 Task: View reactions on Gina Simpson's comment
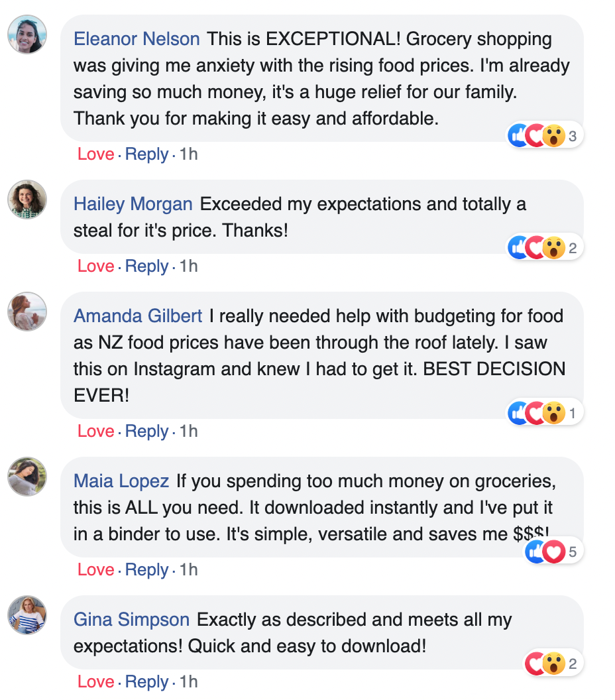click(553, 664)
